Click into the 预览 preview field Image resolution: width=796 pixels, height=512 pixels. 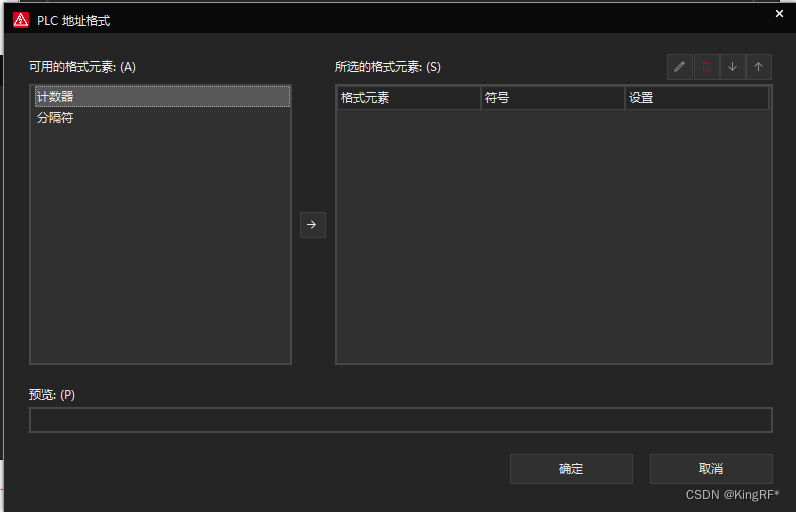pos(400,420)
